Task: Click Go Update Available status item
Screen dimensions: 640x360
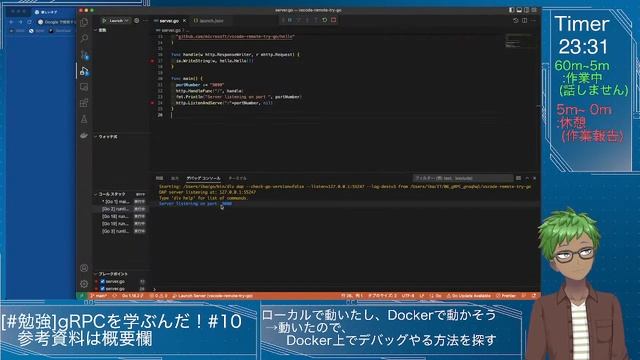Action: point(469,296)
